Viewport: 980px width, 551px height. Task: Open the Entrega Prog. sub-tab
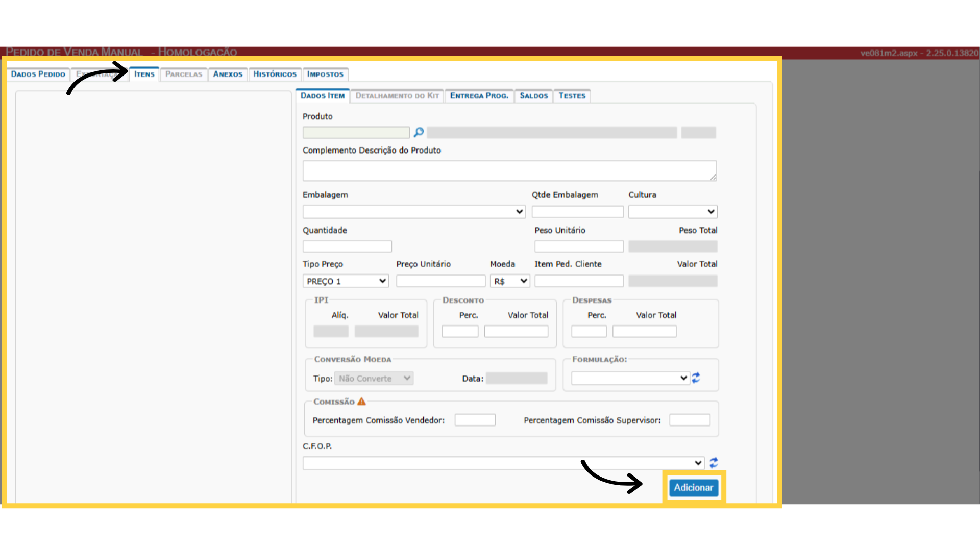pyautogui.click(x=479, y=96)
